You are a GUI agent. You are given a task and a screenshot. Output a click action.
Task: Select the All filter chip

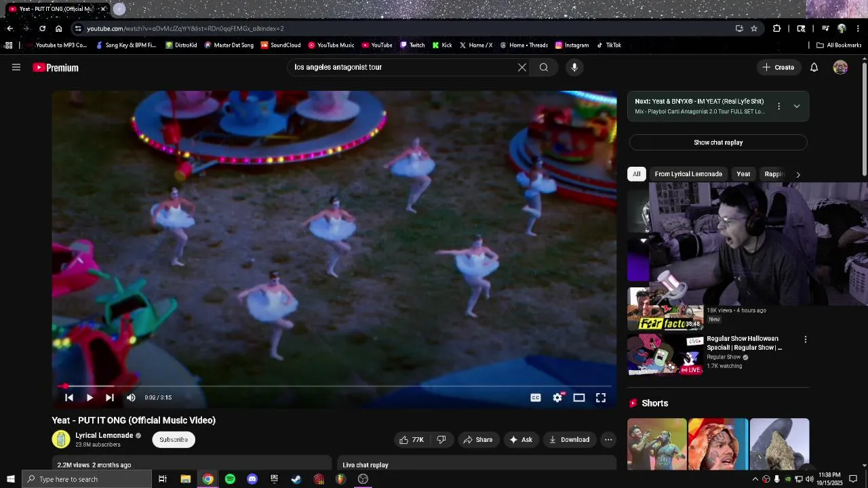pos(636,174)
